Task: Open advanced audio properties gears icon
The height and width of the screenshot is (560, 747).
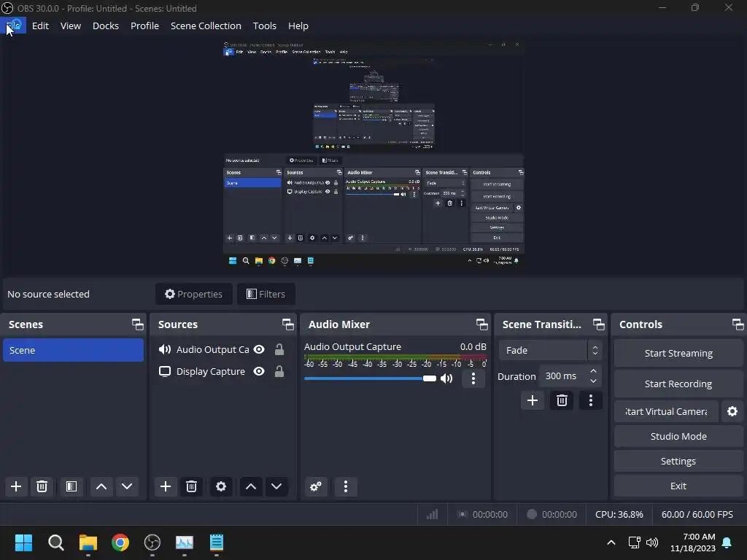Action: click(x=316, y=486)
